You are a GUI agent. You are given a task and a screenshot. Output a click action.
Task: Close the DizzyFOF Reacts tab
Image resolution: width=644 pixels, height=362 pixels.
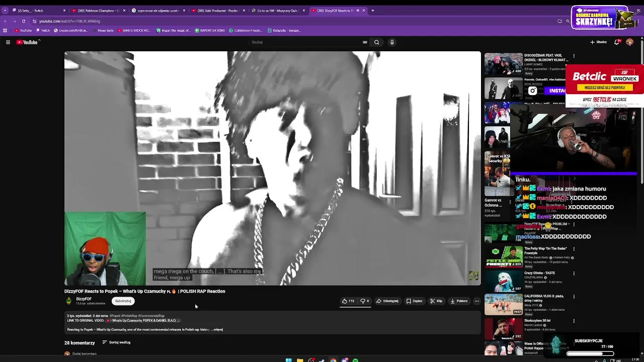[363, 11]
